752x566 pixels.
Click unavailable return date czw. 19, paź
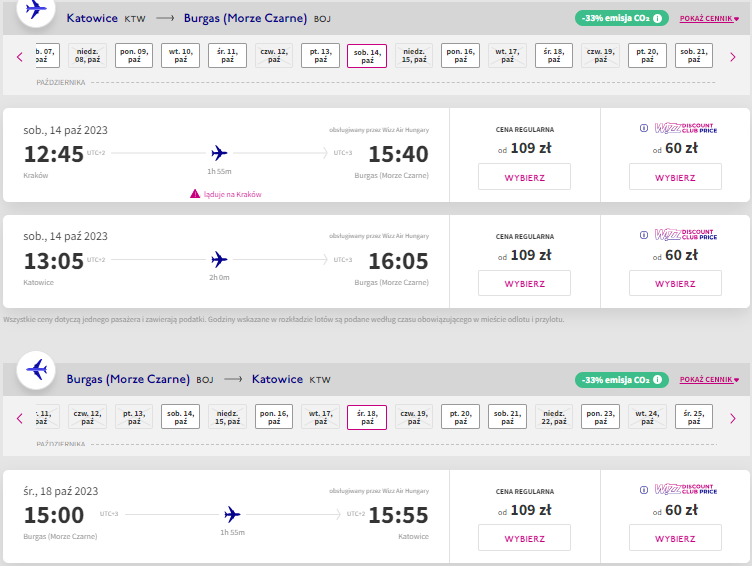pos(413,416)
